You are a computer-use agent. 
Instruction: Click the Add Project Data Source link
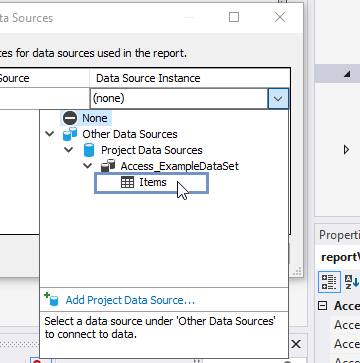tap(130, 300)
